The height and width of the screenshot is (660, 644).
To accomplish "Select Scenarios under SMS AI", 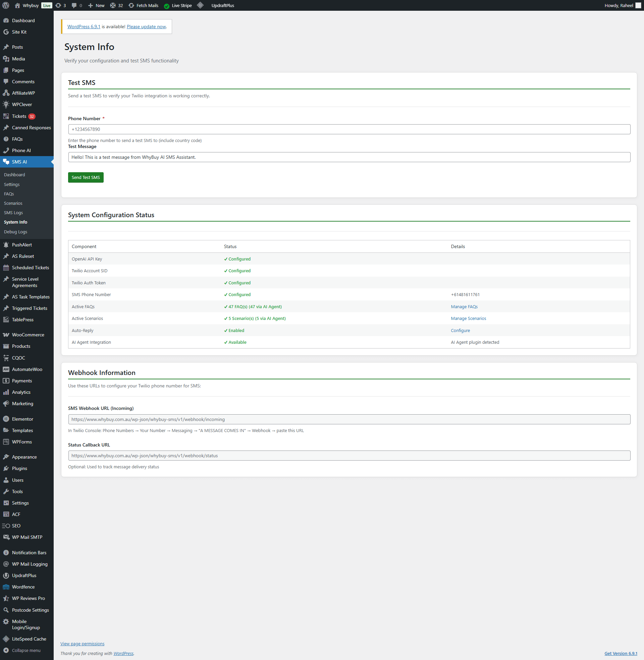I will 13,203.
